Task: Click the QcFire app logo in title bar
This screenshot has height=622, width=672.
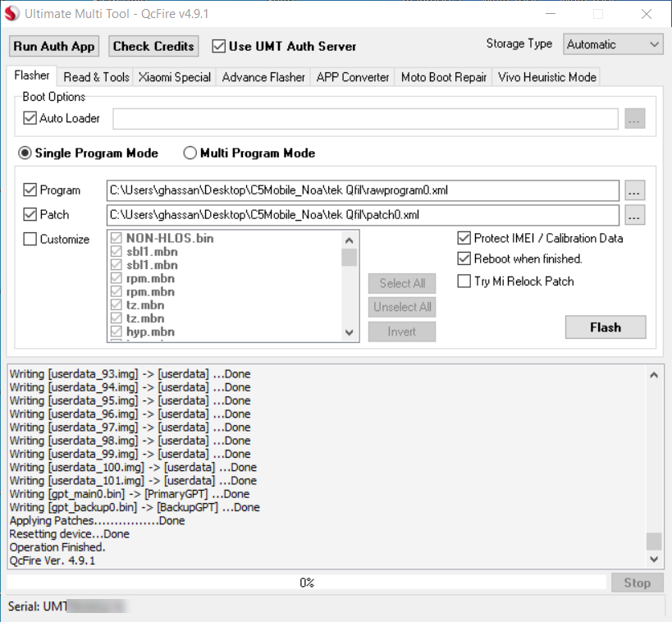Action: coord(12,14)
